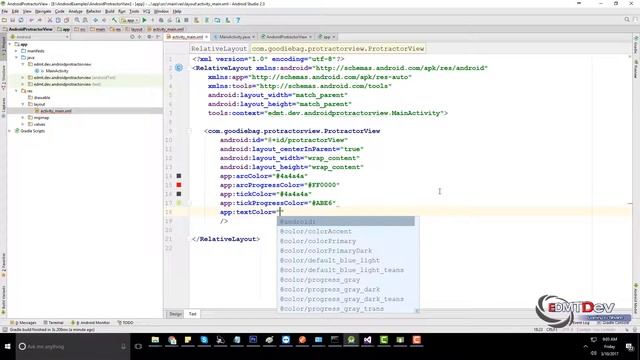Click the green Run app button

(x=144, y=20)
